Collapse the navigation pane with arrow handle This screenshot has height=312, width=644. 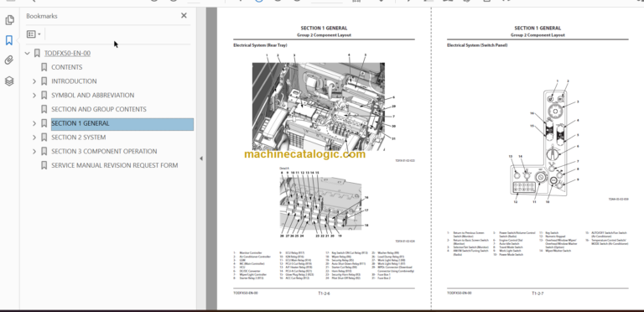tap(201, 159)
